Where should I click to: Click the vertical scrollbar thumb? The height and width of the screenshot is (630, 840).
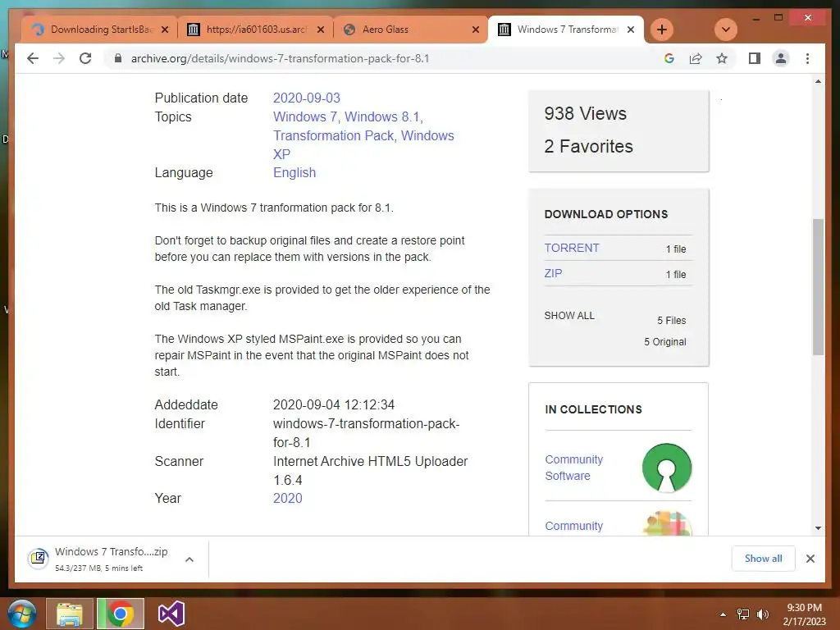click(818, 286)
